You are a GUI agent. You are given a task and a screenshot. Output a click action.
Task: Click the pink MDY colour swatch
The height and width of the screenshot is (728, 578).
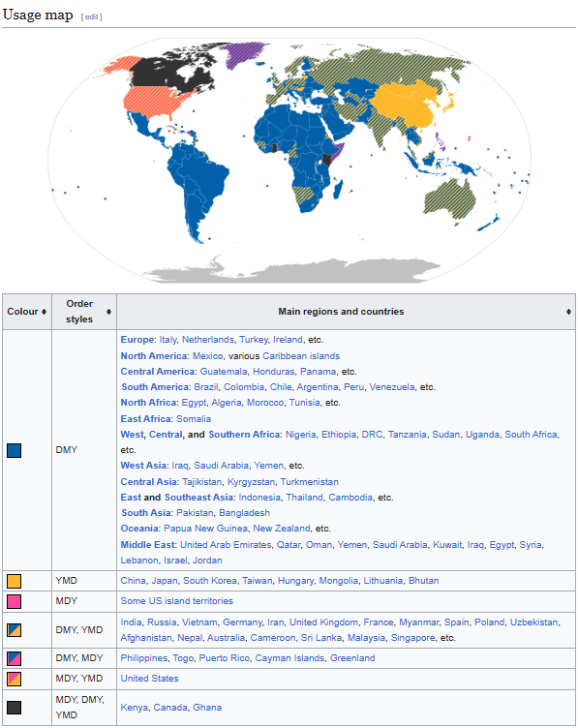coord(14,602)
